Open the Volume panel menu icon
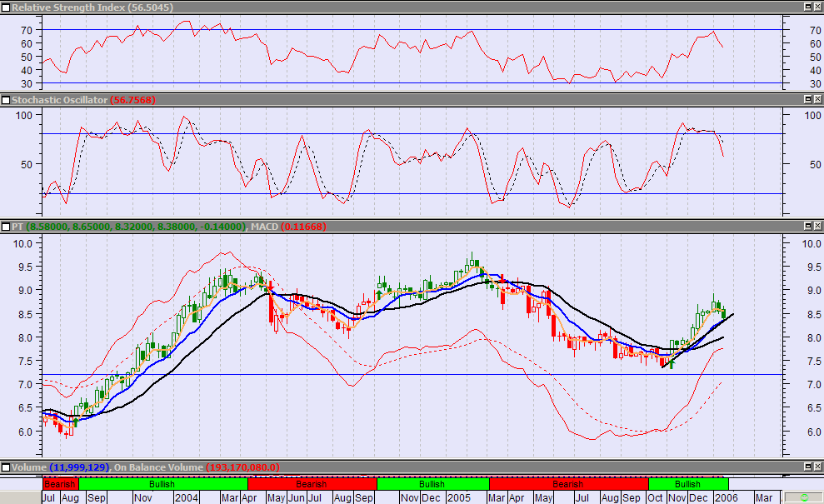Viewport: 824px width, 504px height. (6, 467)
